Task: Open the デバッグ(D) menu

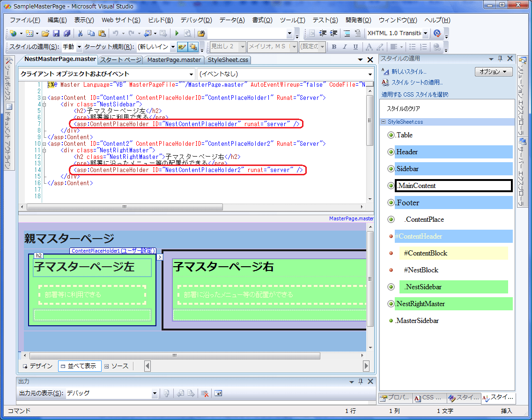Action: (x=196, y=20)
